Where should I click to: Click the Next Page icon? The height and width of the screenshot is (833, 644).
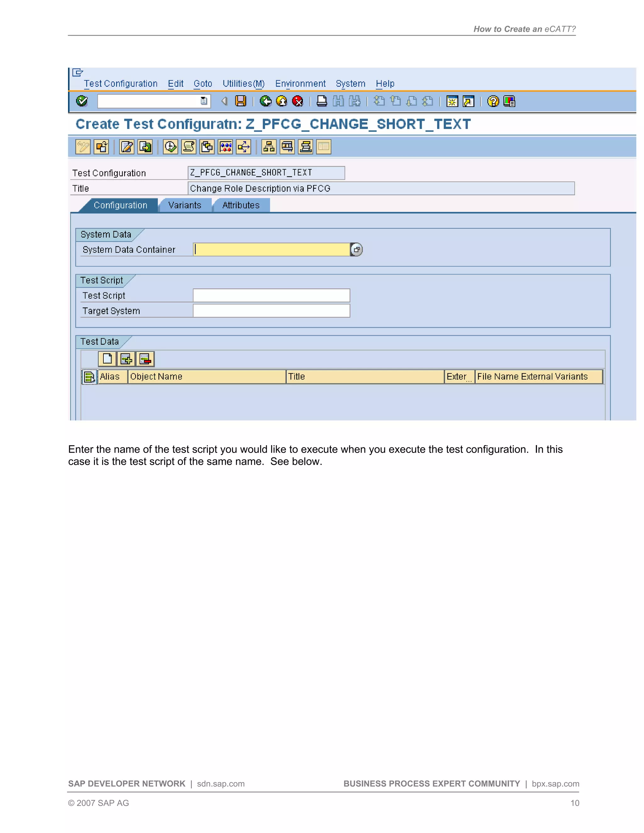(412, 101)
